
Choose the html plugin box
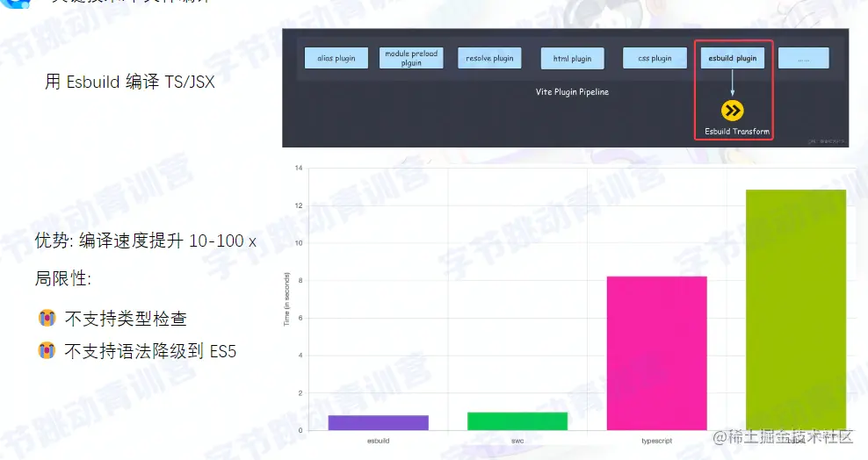click(x=573, y=58)
